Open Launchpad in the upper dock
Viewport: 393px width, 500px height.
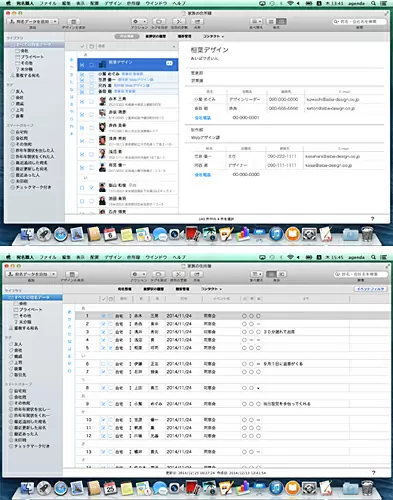44,235
